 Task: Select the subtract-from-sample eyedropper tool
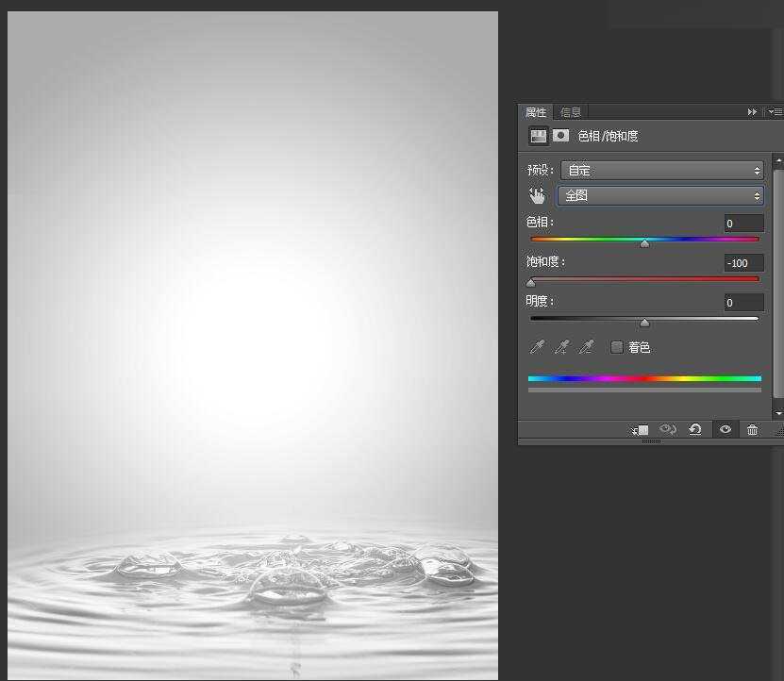point(586,347)
